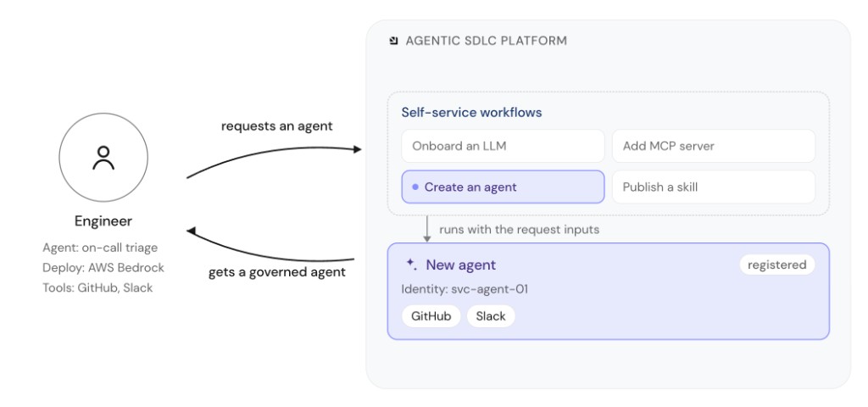Click the Agentic SDLC Platform logo icon
Viewport: 868px width, 407px height.
click(x=393, y=41)
